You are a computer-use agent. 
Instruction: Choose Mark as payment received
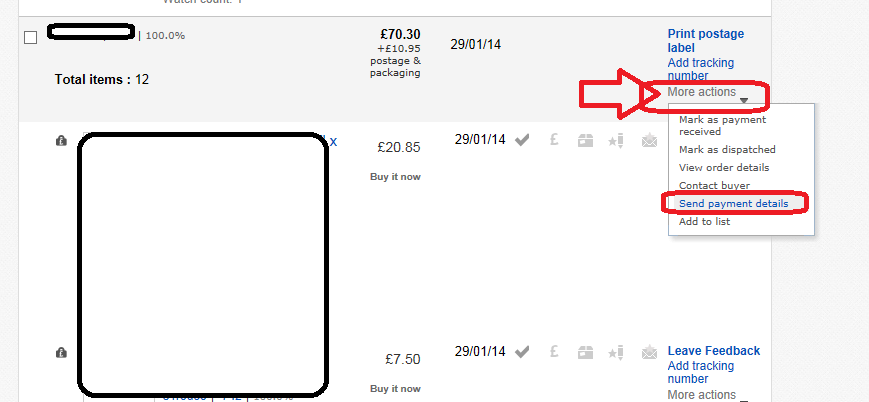point(722,125)
